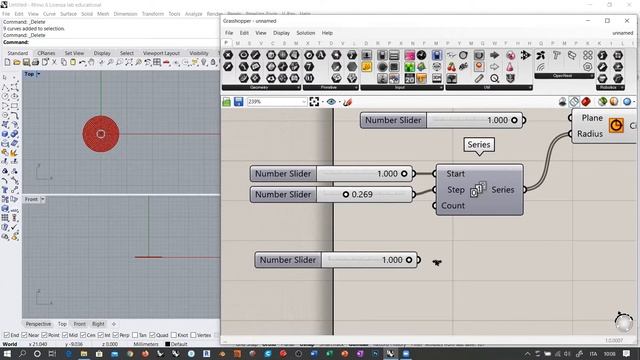640x360 pixels.
Task: Click the light bulb icon in Rhino toolbar
Action: pos(204,62)
